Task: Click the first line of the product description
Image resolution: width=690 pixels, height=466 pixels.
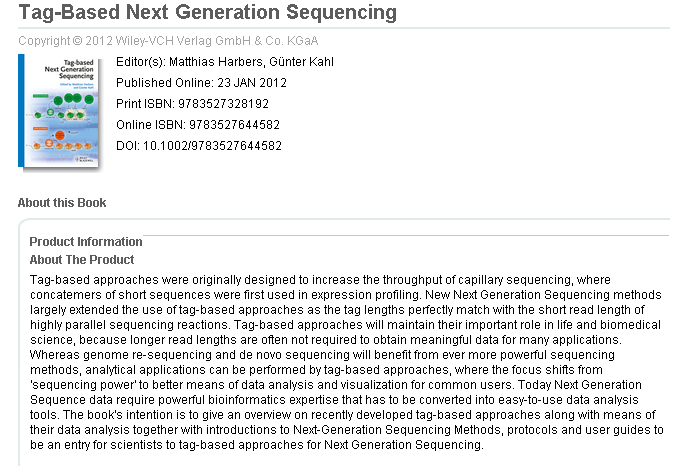Action: pos(330,279)
